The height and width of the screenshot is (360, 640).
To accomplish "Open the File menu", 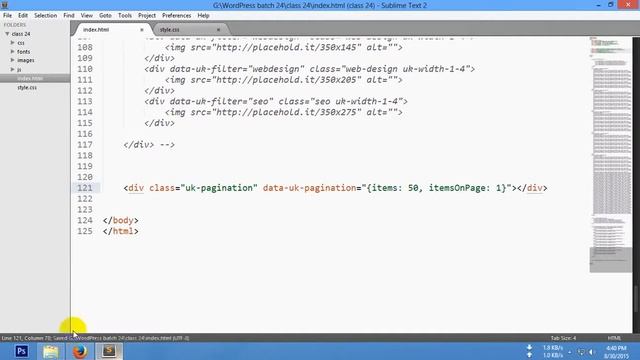I will 7,16.
